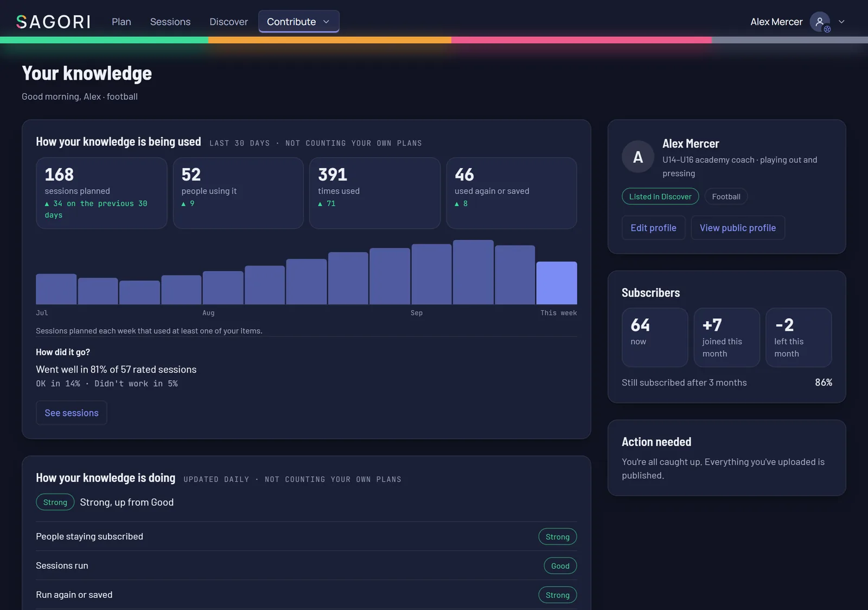Click the Edit profile button

tap(653, 228)
